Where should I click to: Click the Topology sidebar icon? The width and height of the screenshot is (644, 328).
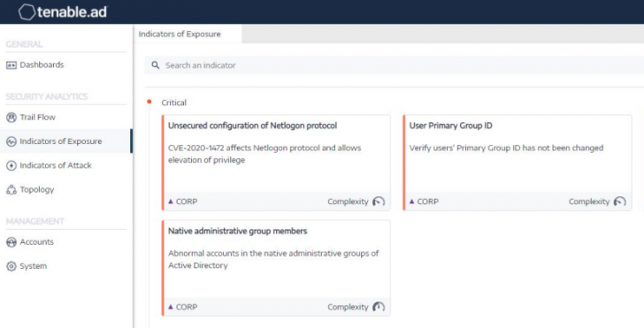(11, 190)
